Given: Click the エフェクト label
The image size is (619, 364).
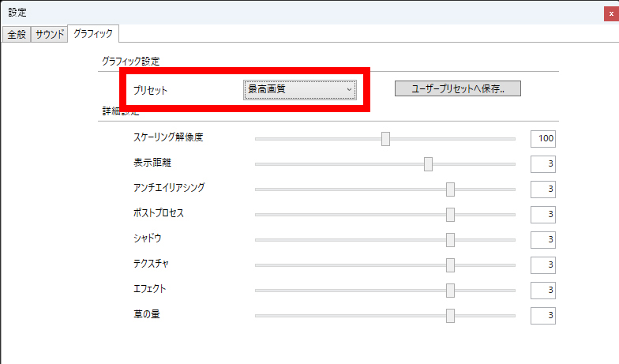Looking at the screenshot, I should (150, 289).
